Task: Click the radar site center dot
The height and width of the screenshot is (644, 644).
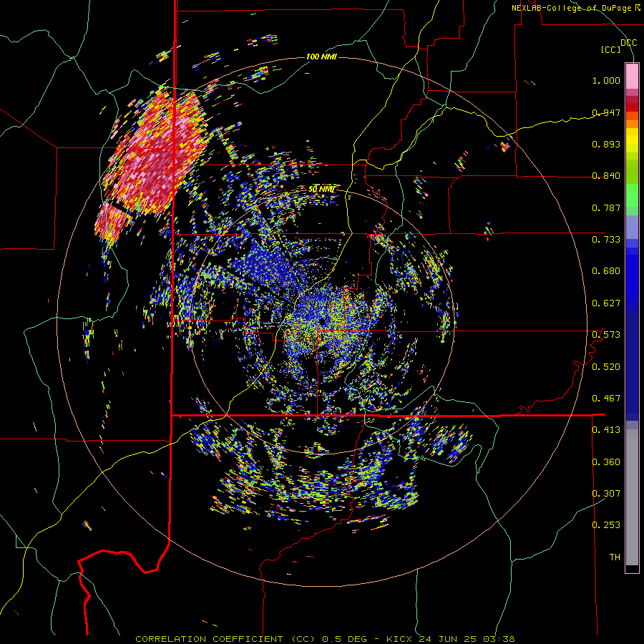Action: [x=321, y=321]
